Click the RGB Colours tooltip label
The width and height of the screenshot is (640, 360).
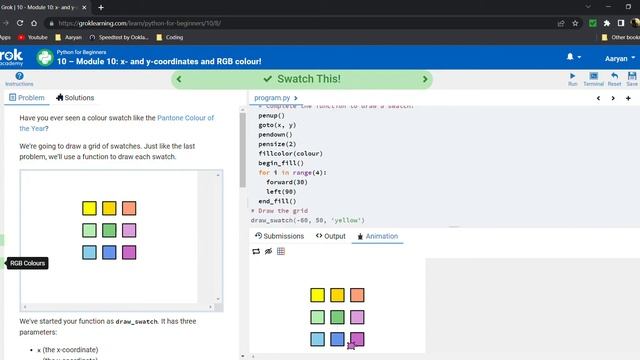click(x=27, y=263)
